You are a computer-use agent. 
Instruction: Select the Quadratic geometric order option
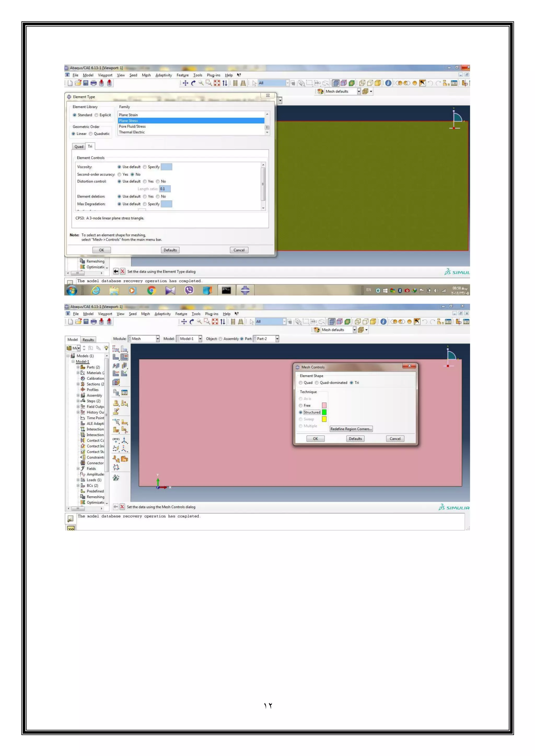[91, 134]
